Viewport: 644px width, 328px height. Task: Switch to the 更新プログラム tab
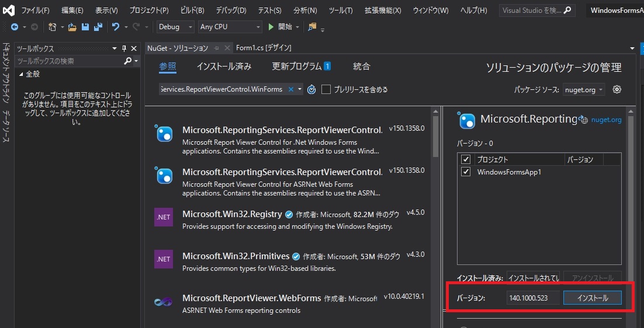(301, 67)
